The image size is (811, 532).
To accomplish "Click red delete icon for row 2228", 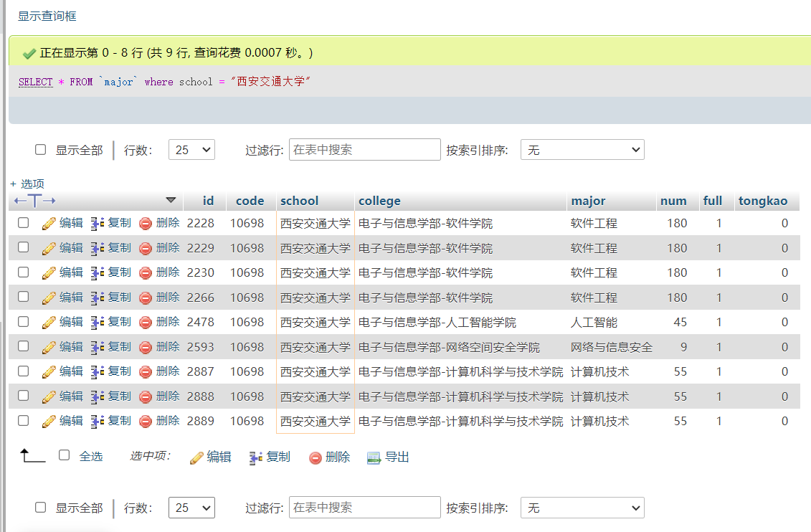I will [x=146, y=224].
